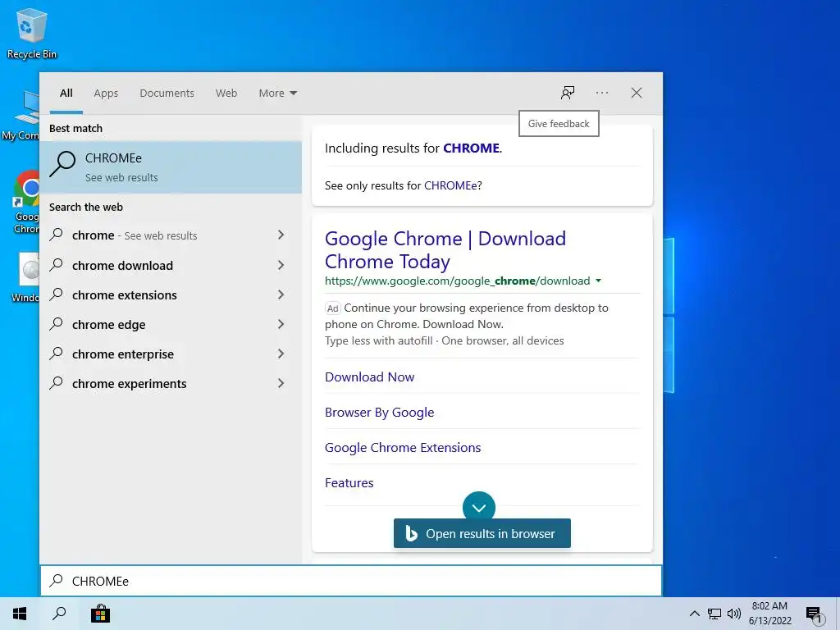The height and width of the screenshot is (630, 840).
Task: Close the search panel with X
Action: pyautogui.click(x=637, y=93)
